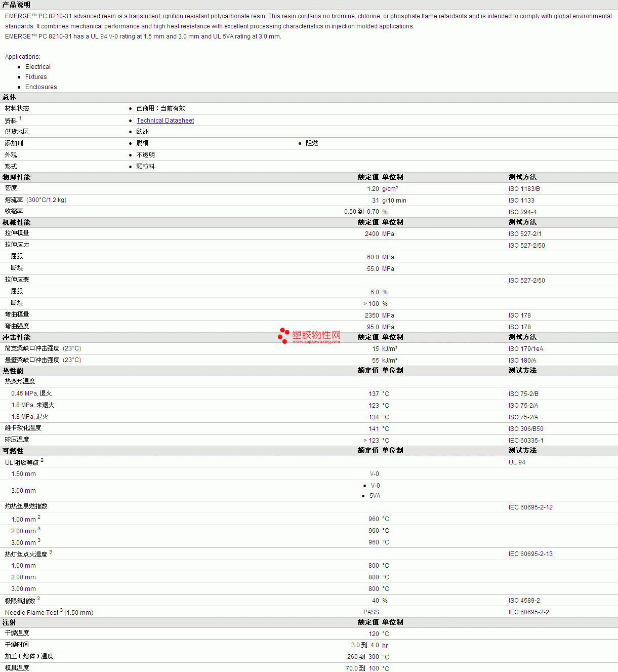Click the 供货地区 row label
Screen dimensions: 618x672
click(17, 132)
